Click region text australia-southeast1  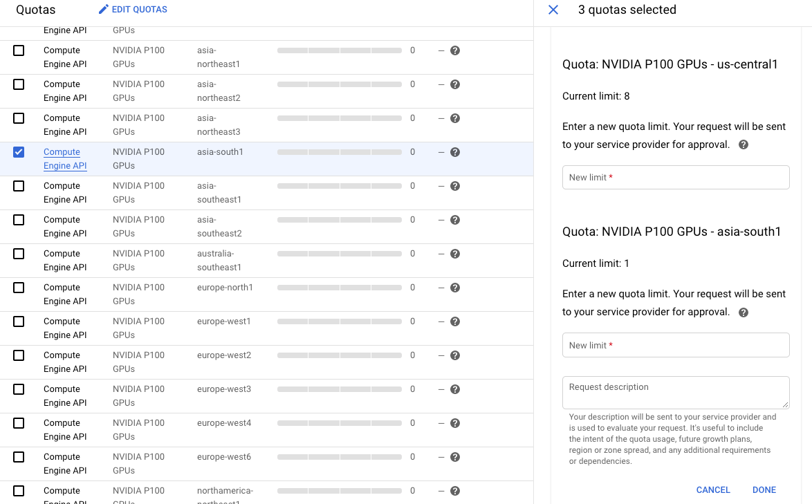coord(219,260)
